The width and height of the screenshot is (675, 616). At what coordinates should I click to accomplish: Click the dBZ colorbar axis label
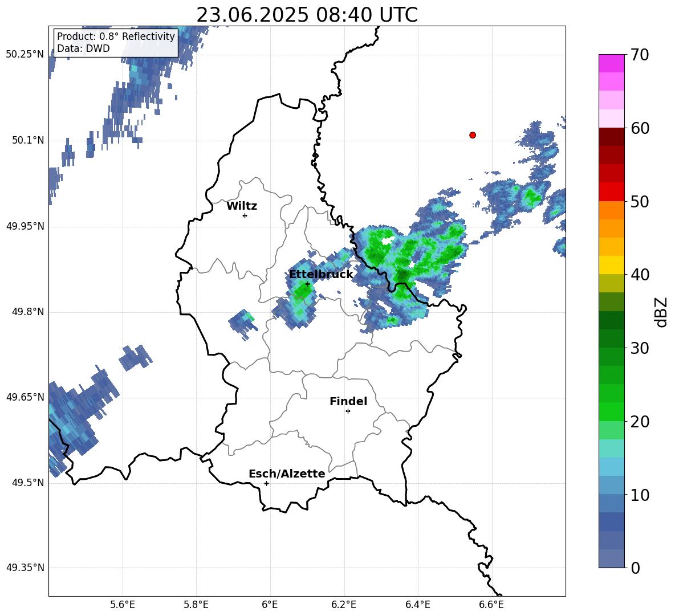[661, 312]
